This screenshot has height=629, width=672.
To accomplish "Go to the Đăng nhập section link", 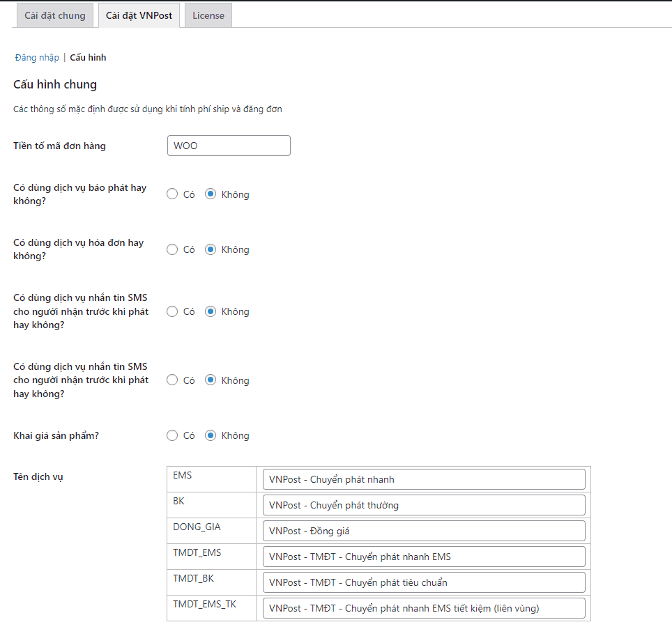I will click(37, 57).
